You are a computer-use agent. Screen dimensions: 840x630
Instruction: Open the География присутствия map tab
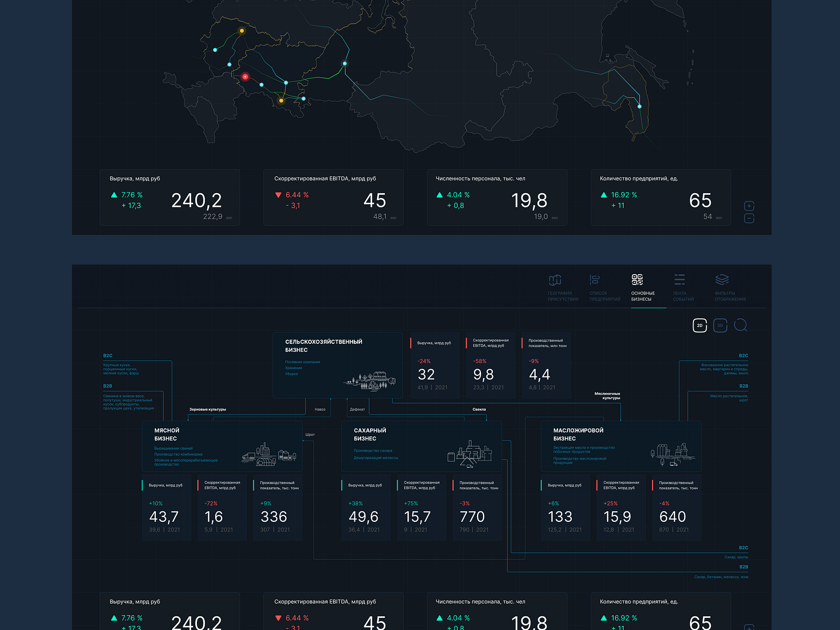click(562, 288)
